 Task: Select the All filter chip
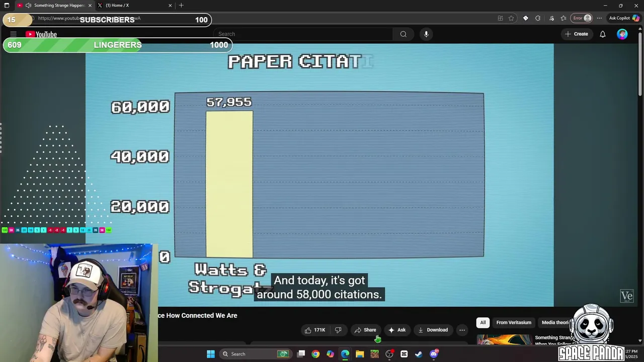(483, 322)
